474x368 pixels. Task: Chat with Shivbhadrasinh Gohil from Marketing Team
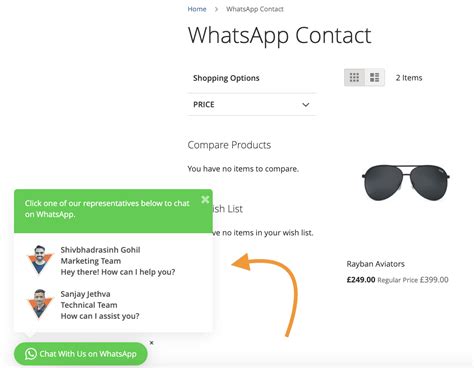[113, 261]
